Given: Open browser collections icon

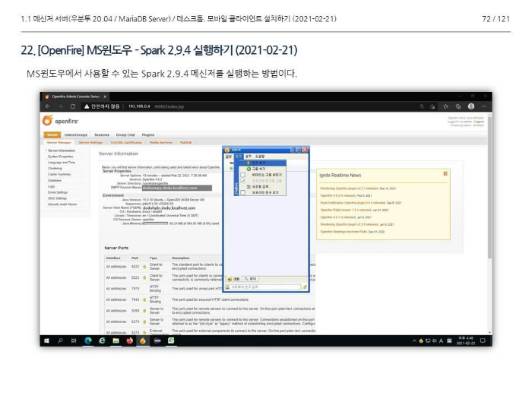Looking at the screenshot, I should click(x=458, y=106).
